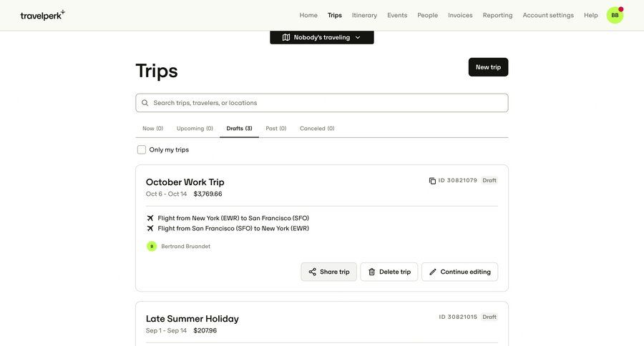Share the October Work Trip
This screenshot has width=644, height=346.
328,272
